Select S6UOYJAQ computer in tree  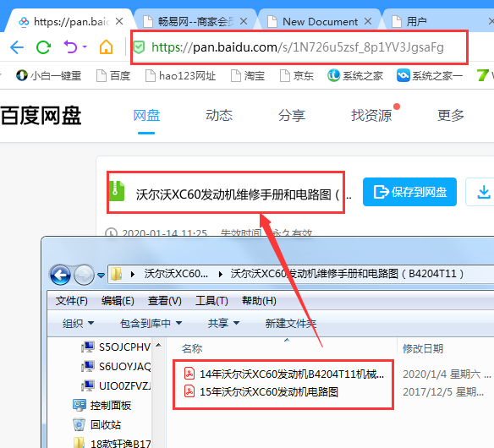click(116, 367)
